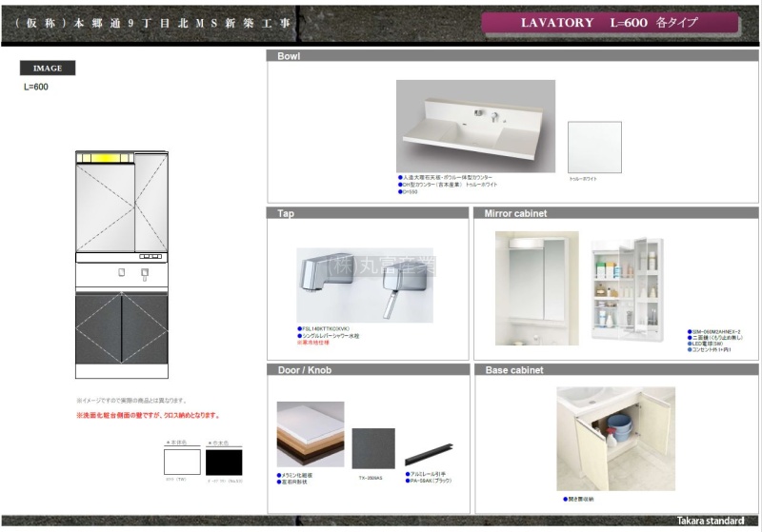Image resolution: width=762 pixels, height=532 pixels.
Task: Click the black aluminum rail handle image
Action: point(429,455)
